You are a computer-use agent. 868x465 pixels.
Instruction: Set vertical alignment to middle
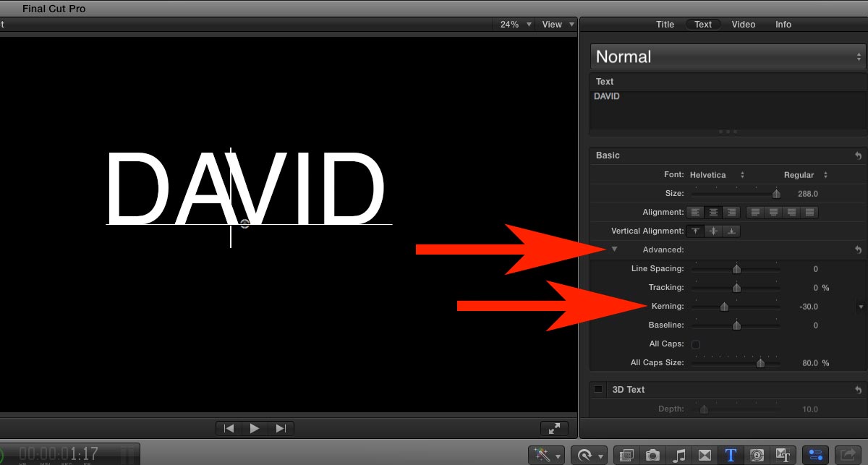click(x=713, y=231)
